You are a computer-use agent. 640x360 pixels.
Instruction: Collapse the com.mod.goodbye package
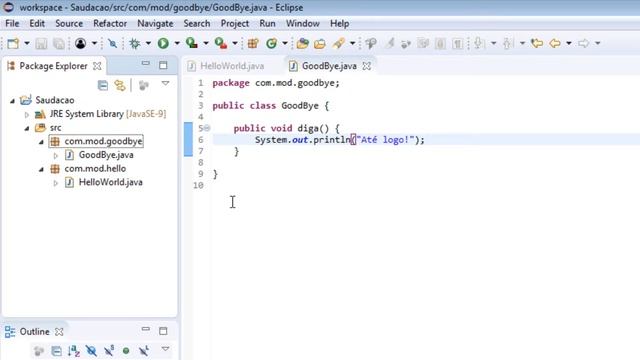tap(41, 142)
